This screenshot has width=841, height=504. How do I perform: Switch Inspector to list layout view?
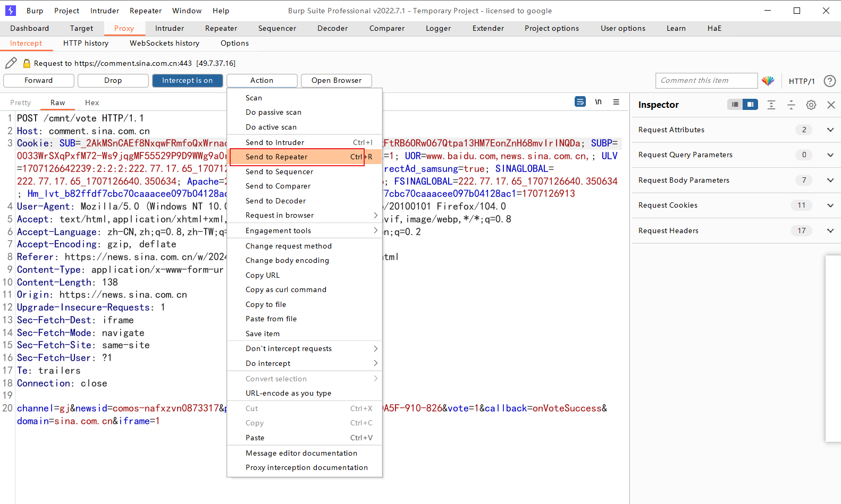pos(735,105)
